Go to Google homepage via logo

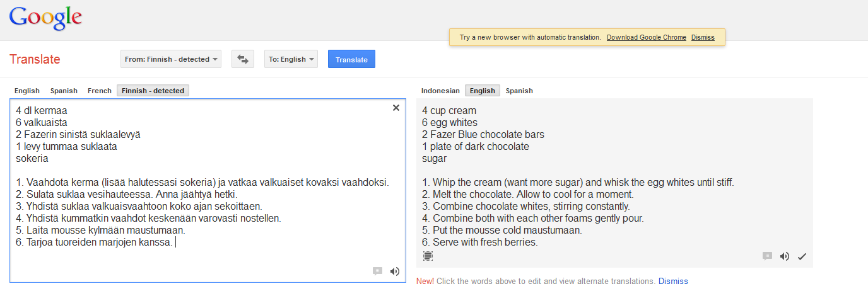45,18
